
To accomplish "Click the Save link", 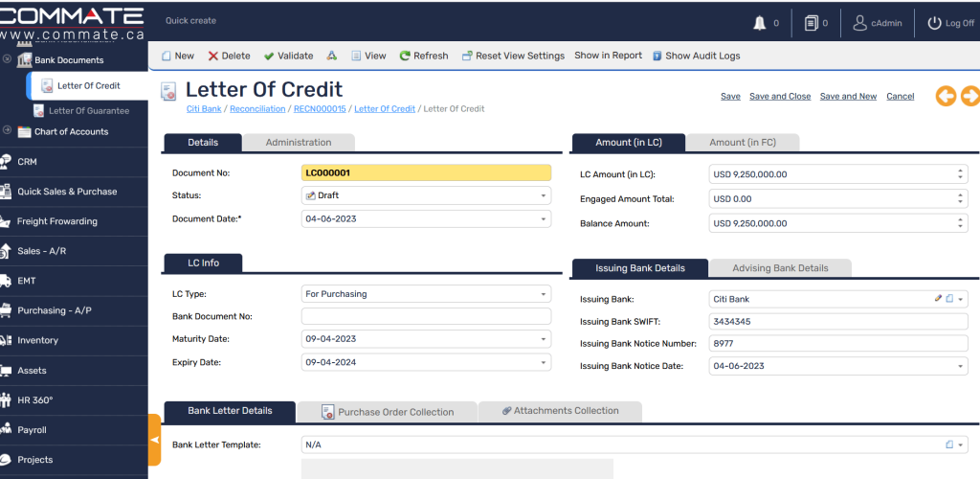I will coord(730,97).
